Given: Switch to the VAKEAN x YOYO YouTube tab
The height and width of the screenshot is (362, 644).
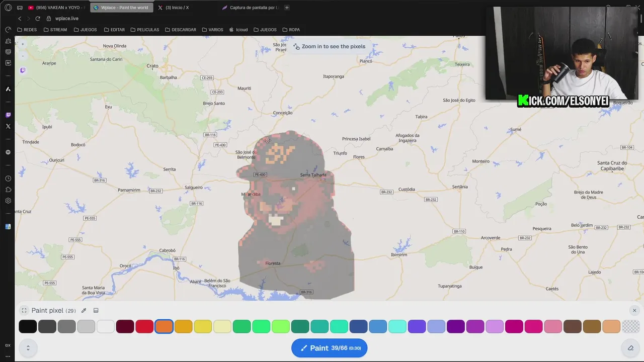Looking at the screenshot, I should tap(56, 8).
